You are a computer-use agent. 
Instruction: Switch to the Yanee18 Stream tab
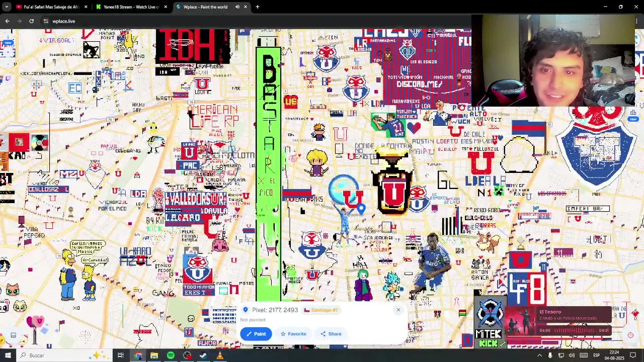point(131,7)
